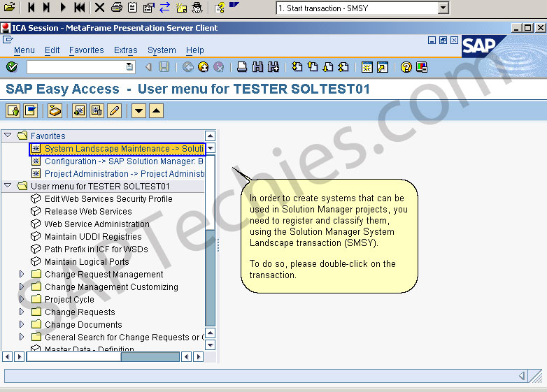Collapse the Favorites folder
Viewport: 547px width, 392px height.
click(x=8, y=135)
